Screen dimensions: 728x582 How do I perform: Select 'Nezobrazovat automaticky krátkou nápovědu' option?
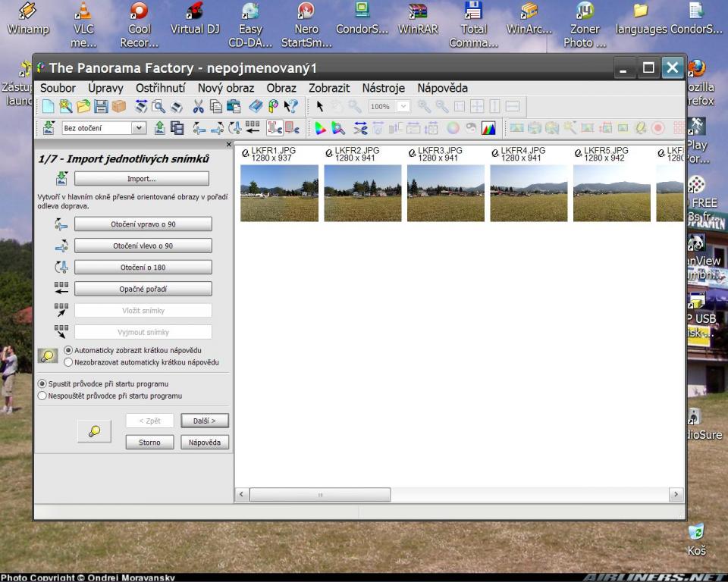tap(69, 362)
